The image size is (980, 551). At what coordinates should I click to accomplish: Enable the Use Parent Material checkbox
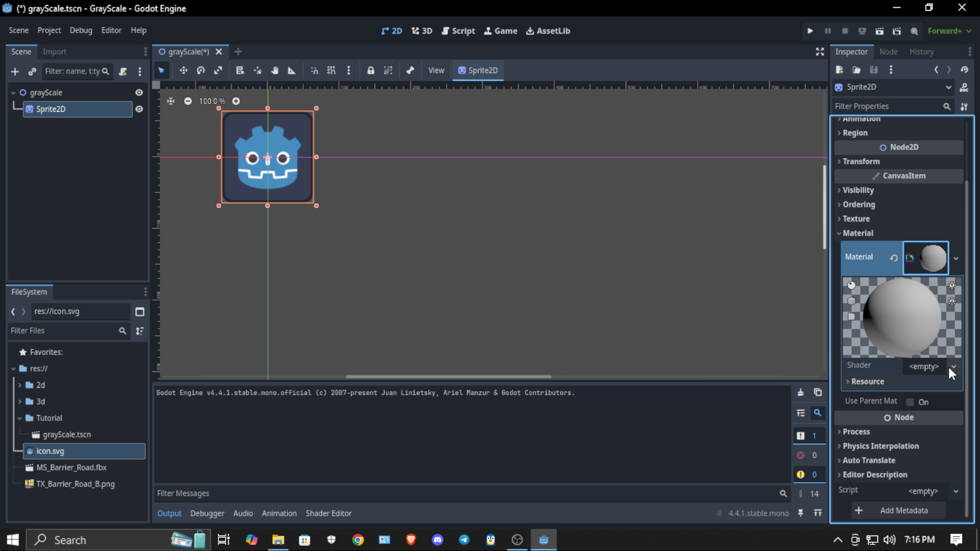(910, 402)
